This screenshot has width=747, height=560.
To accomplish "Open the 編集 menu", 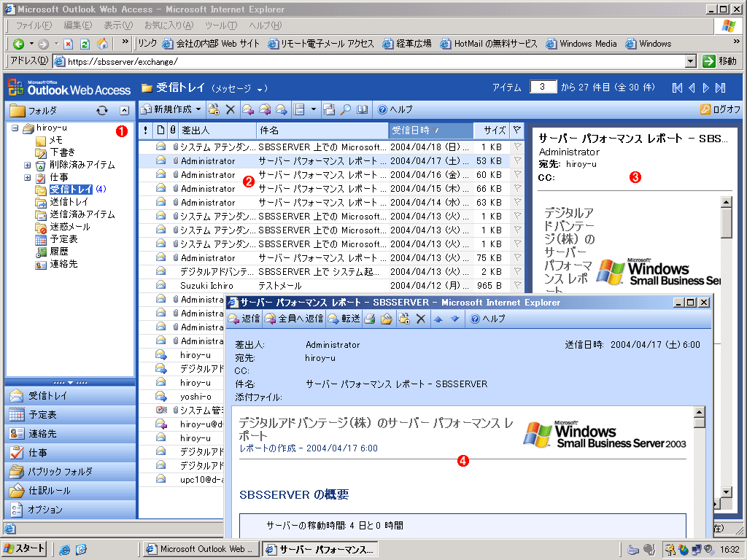I will (77, 26).
